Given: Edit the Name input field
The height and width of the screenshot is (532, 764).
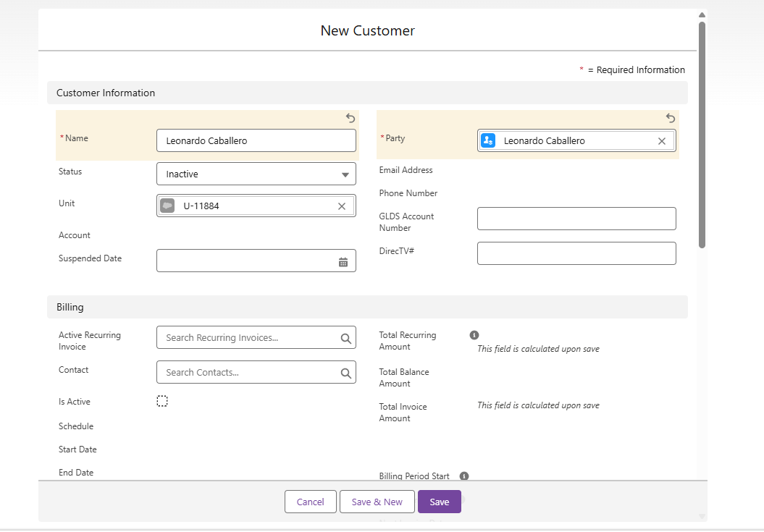Looking at the screenshot, I should pos(256,140).
